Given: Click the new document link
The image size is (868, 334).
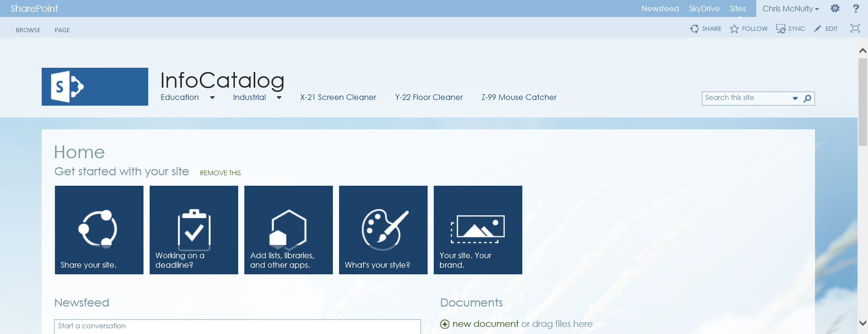Looking at the screenshot, I should pyautogui.click(x=485, y=324).
